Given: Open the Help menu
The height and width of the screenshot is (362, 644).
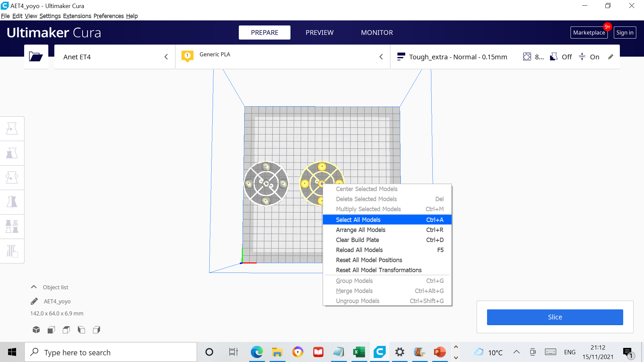Looking at the screenshot, I should tap(132, 16).
